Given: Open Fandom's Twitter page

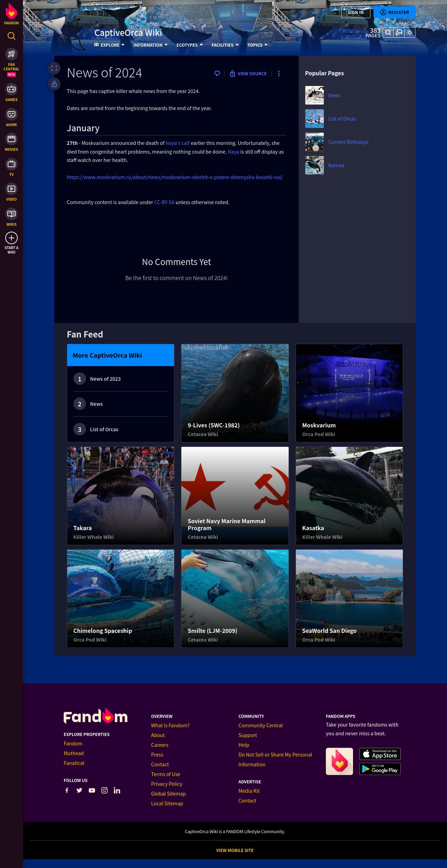Looking at the screenshot, I should coord(79,790).
